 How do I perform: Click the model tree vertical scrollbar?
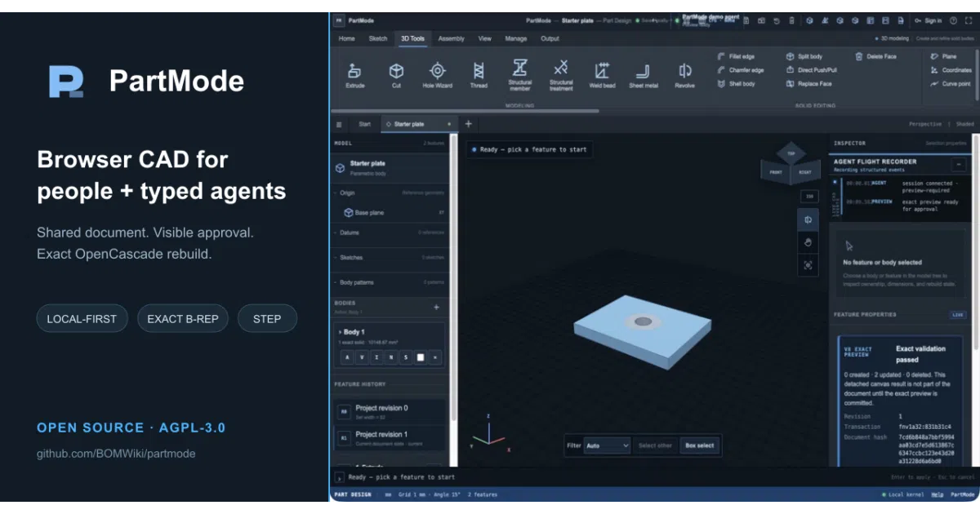point(453,277)
